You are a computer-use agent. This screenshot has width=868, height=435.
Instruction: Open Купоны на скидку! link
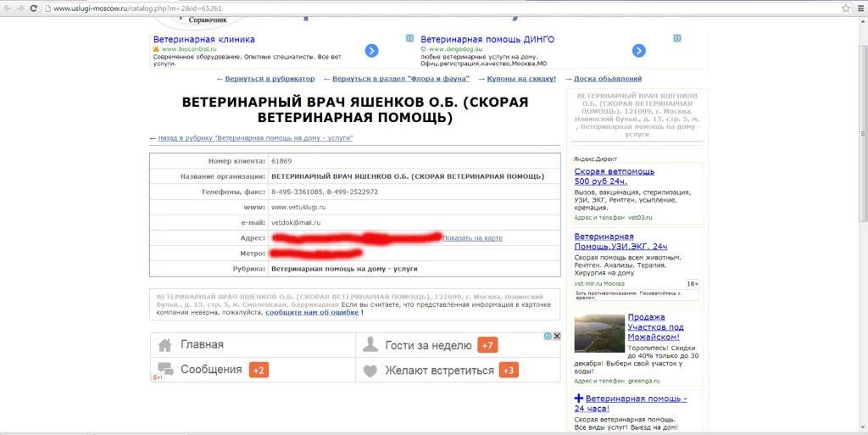click(521, 79)
